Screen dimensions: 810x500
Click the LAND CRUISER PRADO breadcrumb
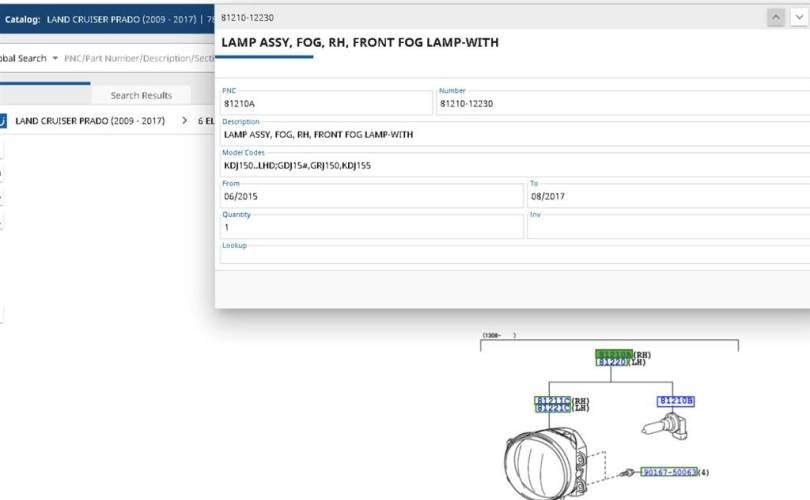pos(90,121)
